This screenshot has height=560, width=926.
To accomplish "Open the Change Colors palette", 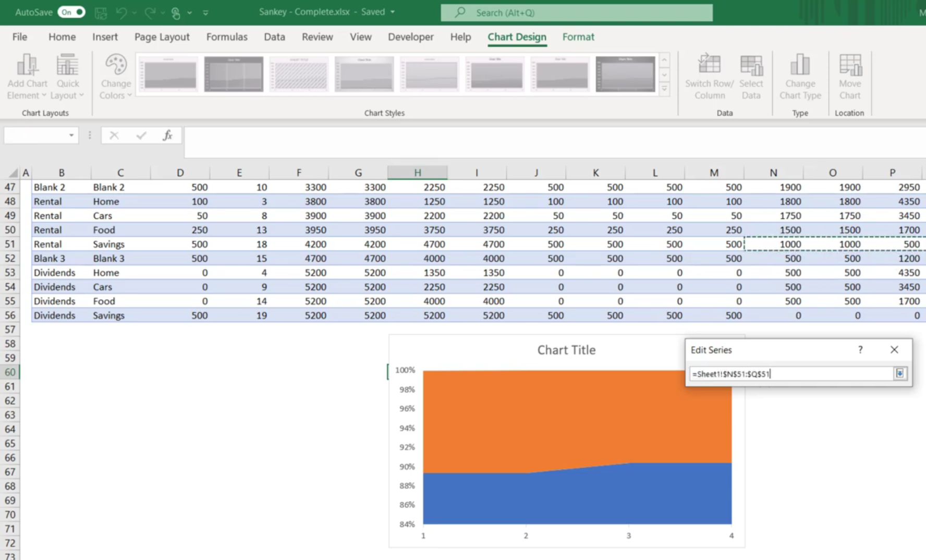I will coord(115,77).
